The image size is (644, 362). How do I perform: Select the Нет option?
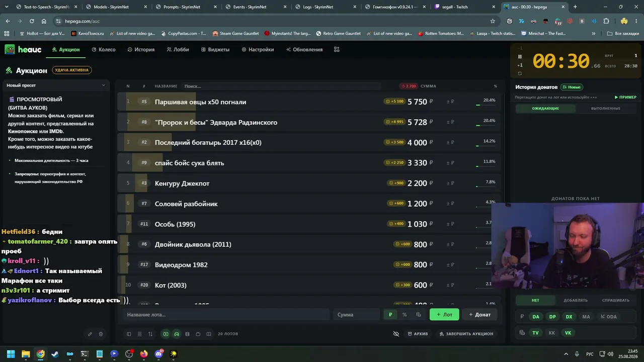(x=535, y=300)
